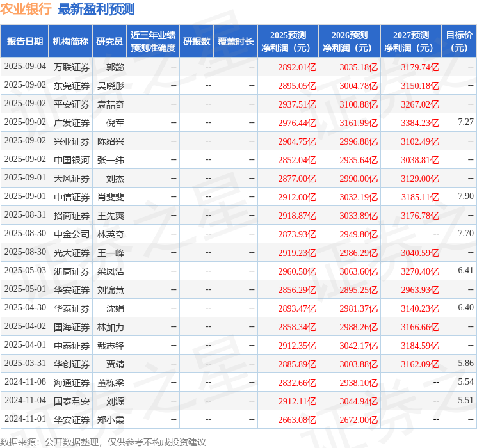The height and width of the screenshot is (448, 477).
Task: Click researcher name 陈绍兴
Action: 111,141
